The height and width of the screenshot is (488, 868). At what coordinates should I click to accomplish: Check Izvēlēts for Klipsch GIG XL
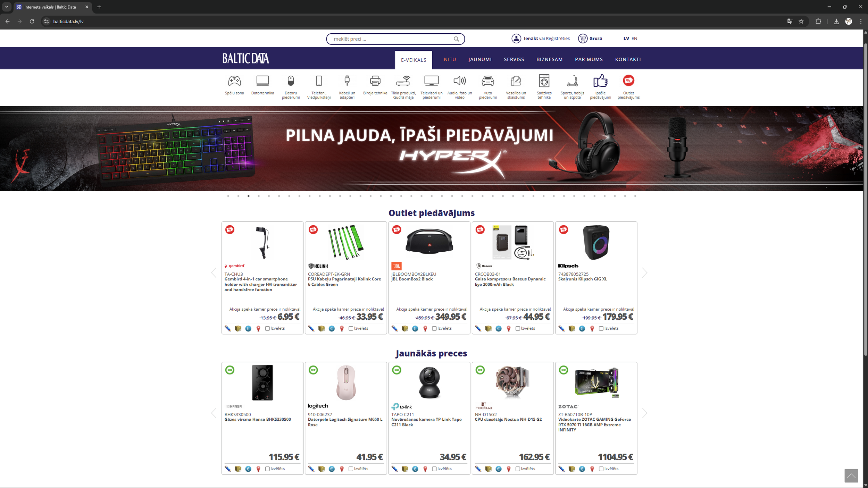point(601,328)
